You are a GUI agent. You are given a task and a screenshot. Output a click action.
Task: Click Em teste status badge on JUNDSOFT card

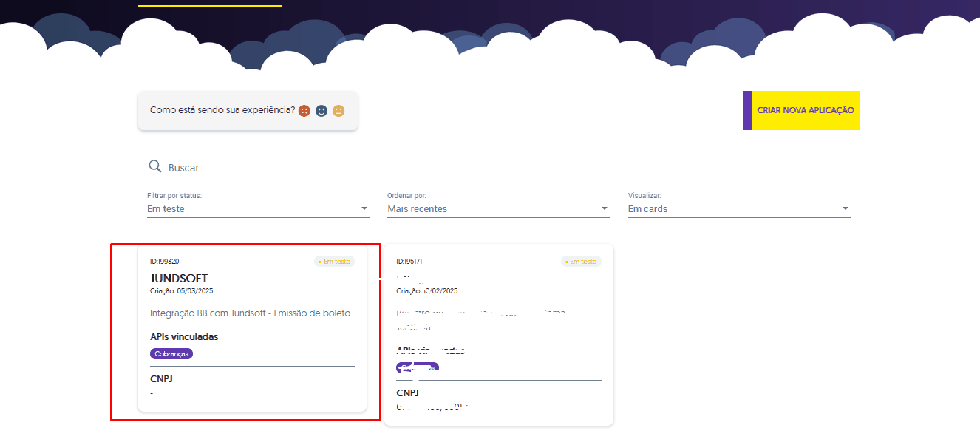(x=334, y=262)
